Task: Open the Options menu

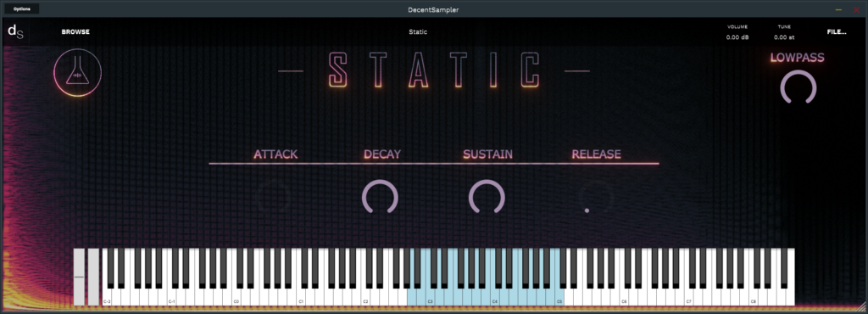Action: click(x=22, y=8)
